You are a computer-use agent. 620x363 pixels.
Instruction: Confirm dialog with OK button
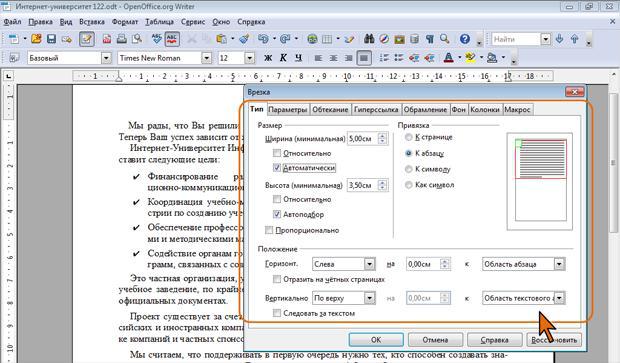(x=376, y=340)
